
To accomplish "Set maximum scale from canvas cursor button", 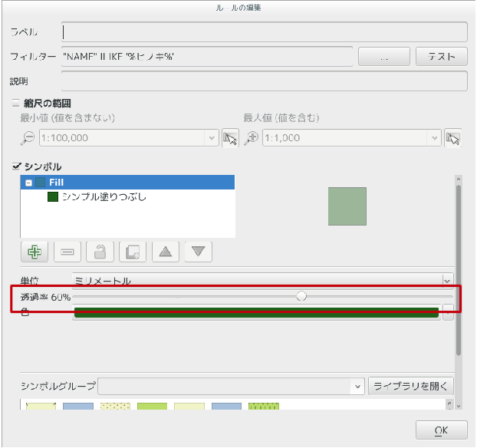I will [453, 138].
